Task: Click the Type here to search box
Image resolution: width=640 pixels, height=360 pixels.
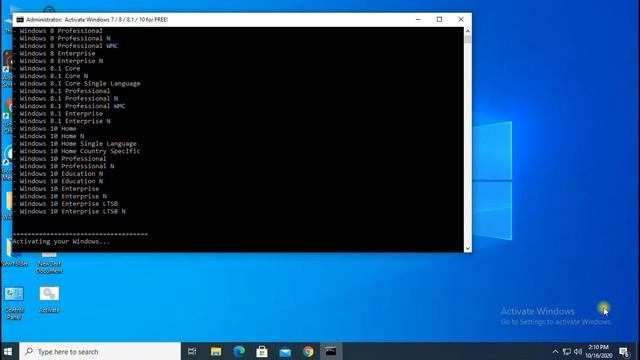Action: click(100, 351)
